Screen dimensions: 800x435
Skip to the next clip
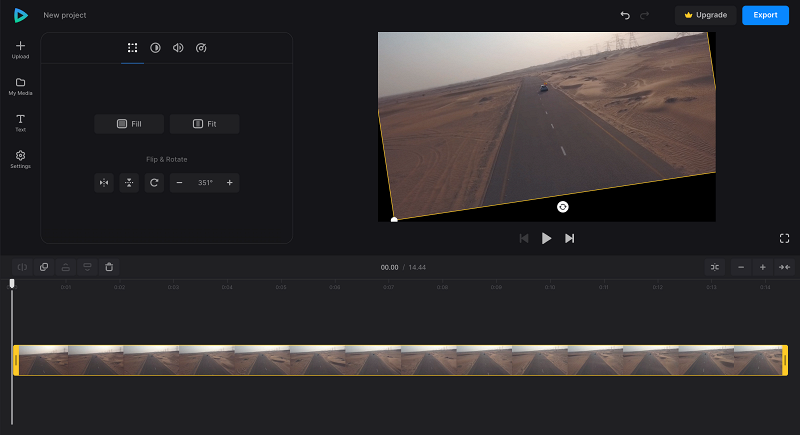569,239
